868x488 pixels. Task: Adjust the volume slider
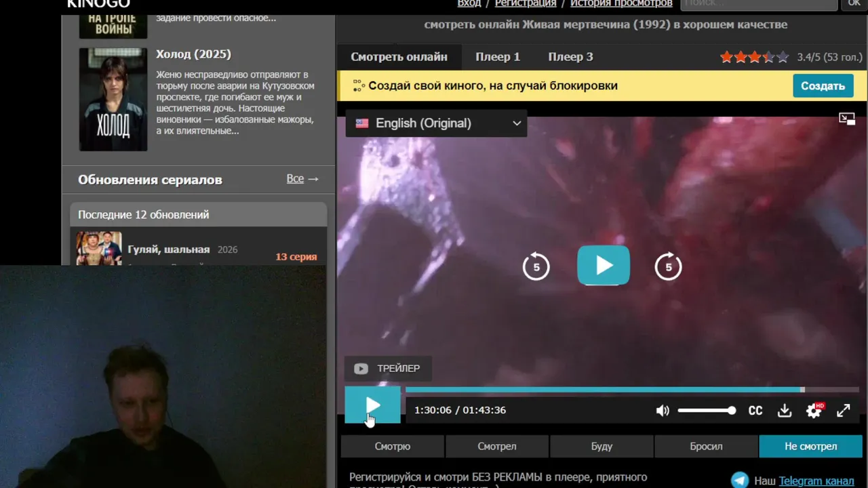point(706,411)
